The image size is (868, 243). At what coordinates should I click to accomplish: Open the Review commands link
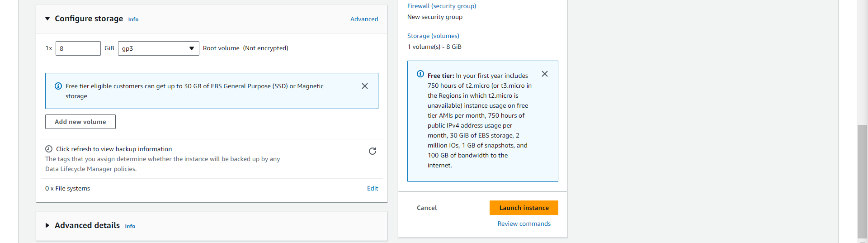click(x=524, y=224)
